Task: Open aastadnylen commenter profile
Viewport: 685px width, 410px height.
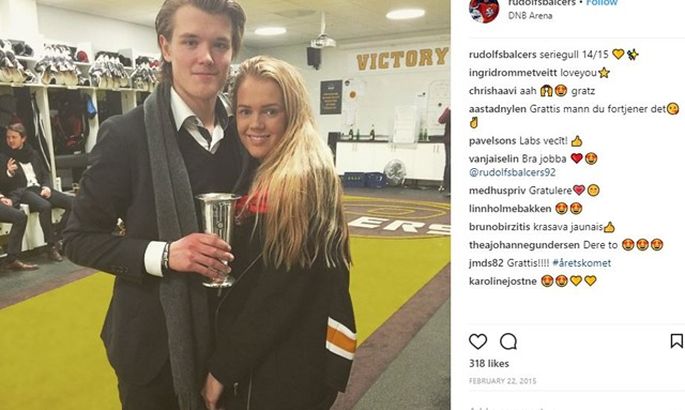Action: 497,109
